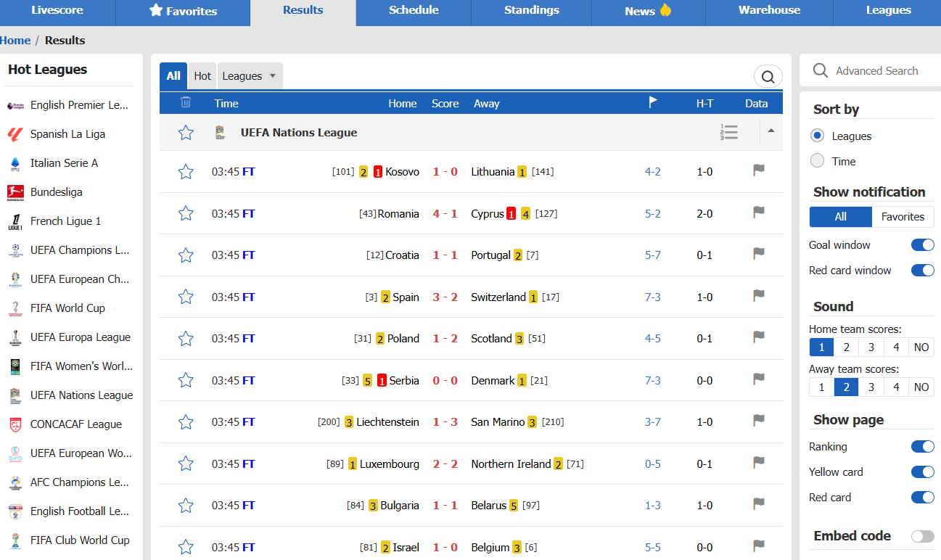Star the UEFA Nations League header
941x560 pixels.
click(186, 133)
